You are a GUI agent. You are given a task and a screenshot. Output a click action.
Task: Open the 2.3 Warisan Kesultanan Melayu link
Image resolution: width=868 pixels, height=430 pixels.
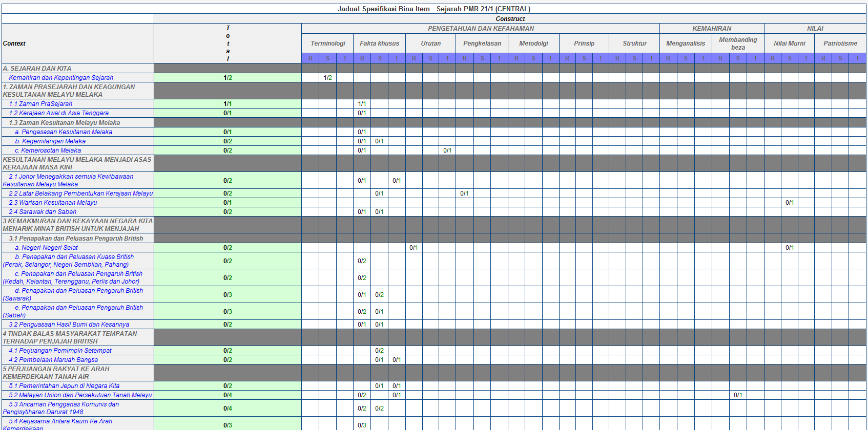[53, 203]
